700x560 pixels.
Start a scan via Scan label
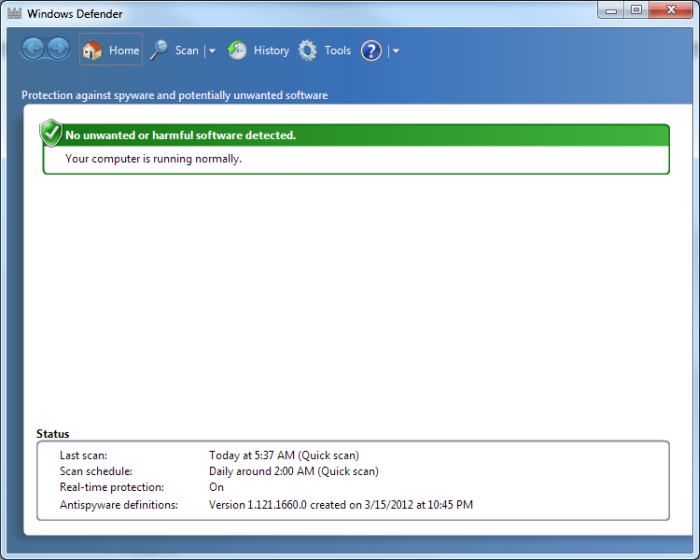point(187,50)
